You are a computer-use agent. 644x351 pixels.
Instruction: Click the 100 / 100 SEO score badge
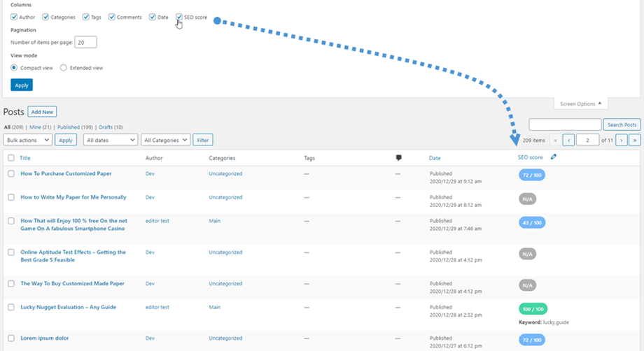click(533, 308)
